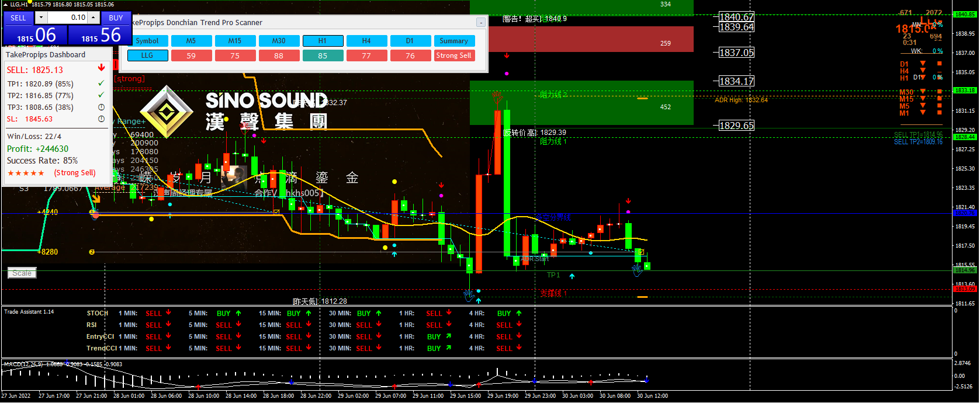Click the sell price 1815 06 tile
The image size is (980, 403).
coord(34,35)
